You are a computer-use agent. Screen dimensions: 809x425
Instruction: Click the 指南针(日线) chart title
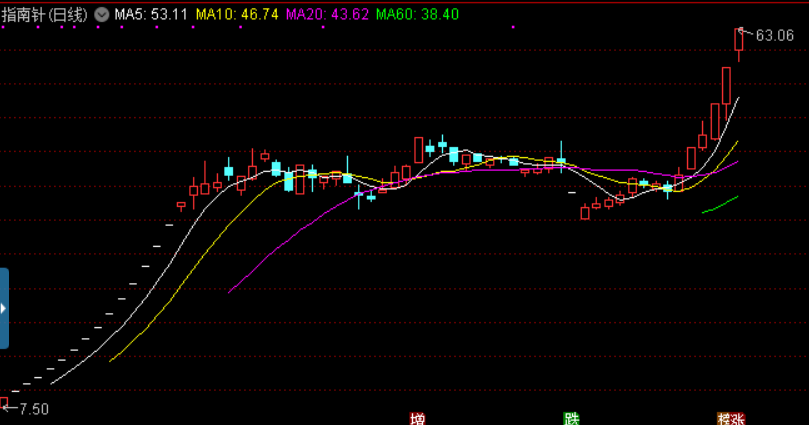tap(44, 14)
